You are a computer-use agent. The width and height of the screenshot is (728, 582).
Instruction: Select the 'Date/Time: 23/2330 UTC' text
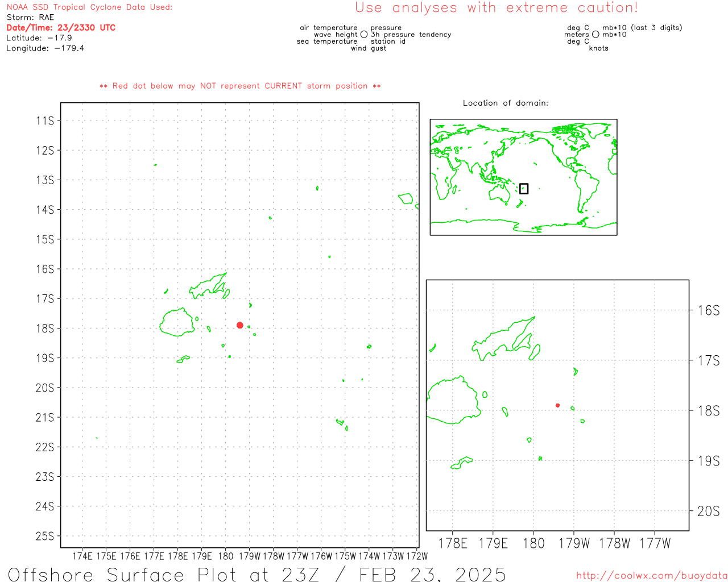[x=61, y=27]
